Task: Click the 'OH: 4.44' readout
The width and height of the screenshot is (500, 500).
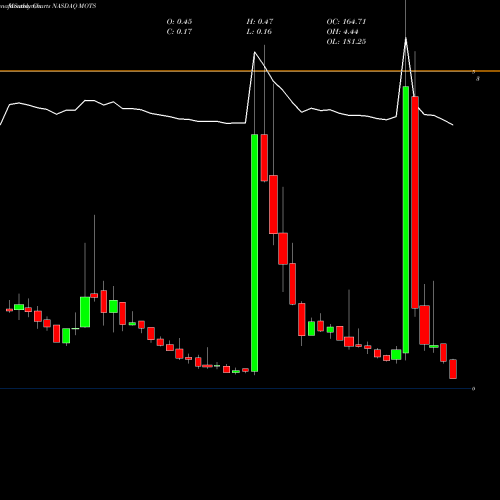Action: click(x=343, y=32)
